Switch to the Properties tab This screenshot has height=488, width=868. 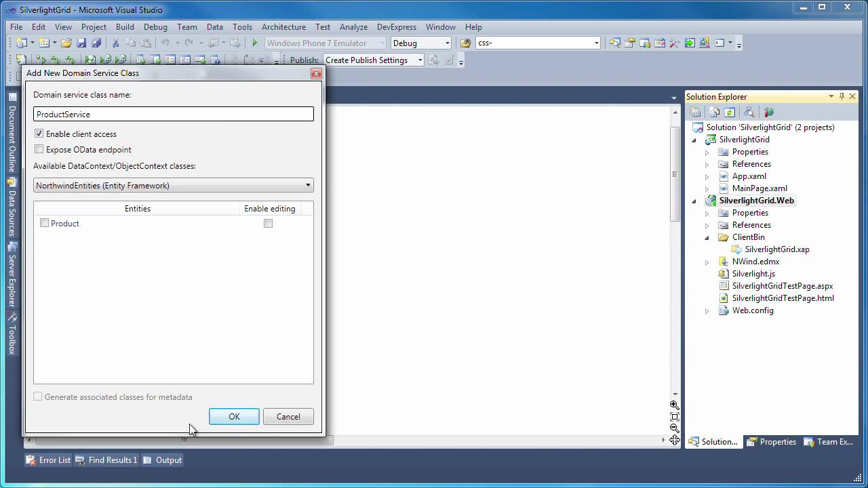tap(772, 441)
